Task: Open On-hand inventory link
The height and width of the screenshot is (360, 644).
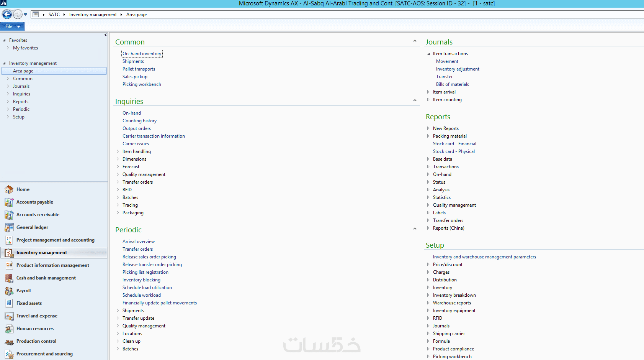Action: [x=142, y=54]
